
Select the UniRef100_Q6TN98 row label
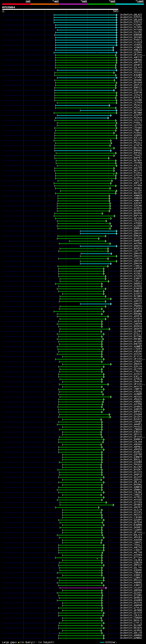click(131, 610)
